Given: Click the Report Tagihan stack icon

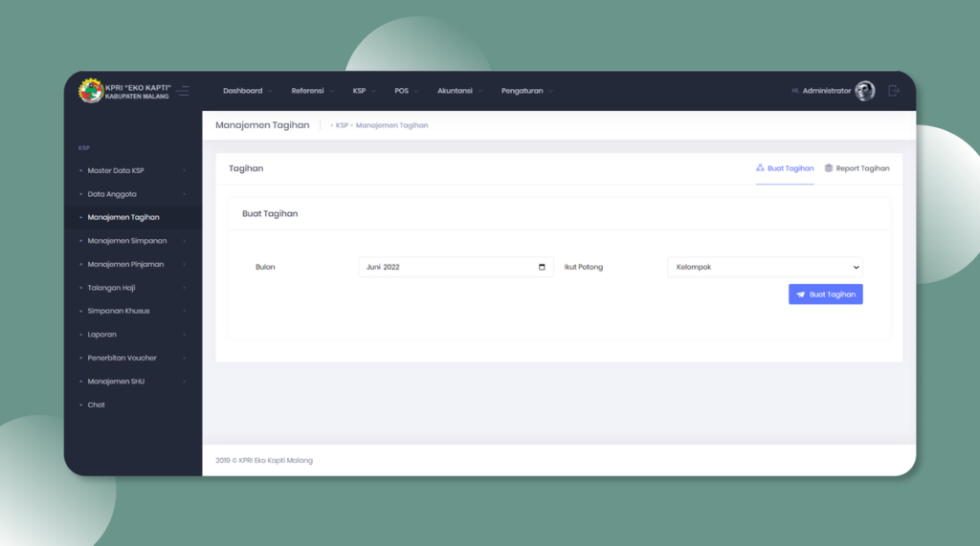Looking at the screenshot, I should click(x=829, y=168).
